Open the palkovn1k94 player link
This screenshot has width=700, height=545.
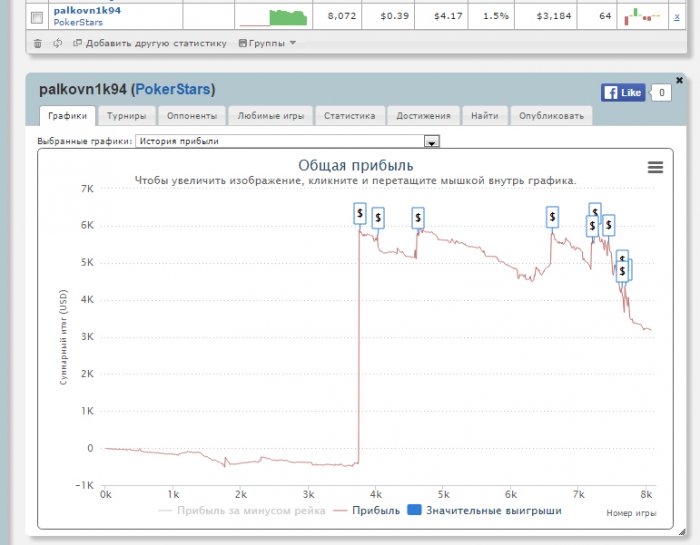point(87,10)
